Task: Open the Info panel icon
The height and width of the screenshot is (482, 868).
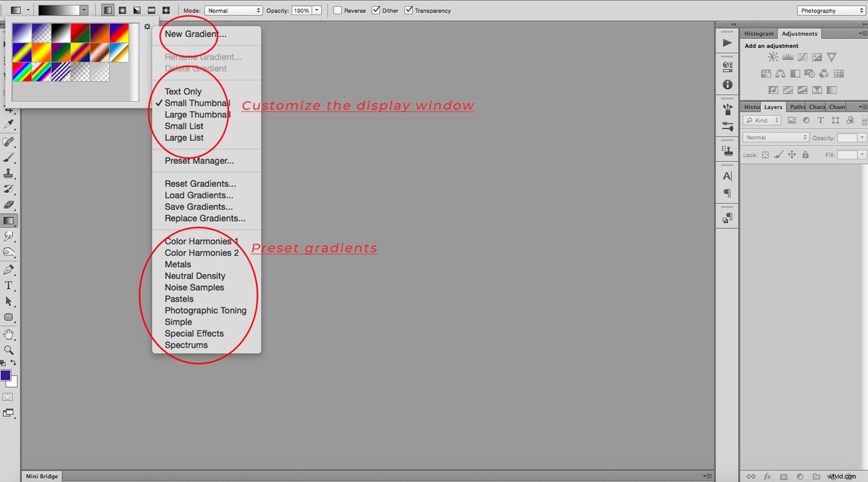Action: (x=727, y=84)
